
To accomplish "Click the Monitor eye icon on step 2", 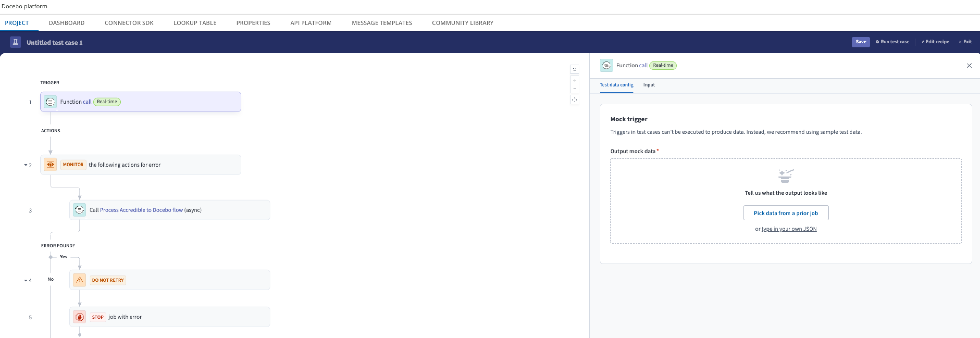I will pyautogui.click(x=50, y=165).
